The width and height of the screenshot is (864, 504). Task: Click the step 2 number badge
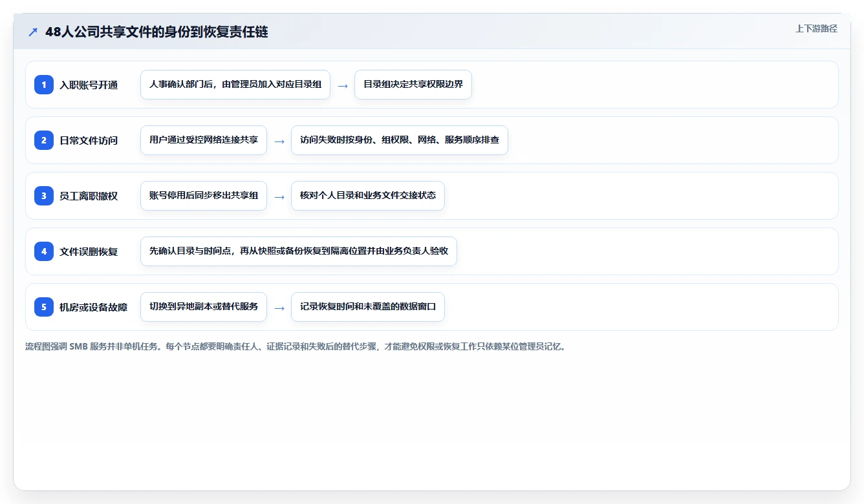click(x=44, y=140)
